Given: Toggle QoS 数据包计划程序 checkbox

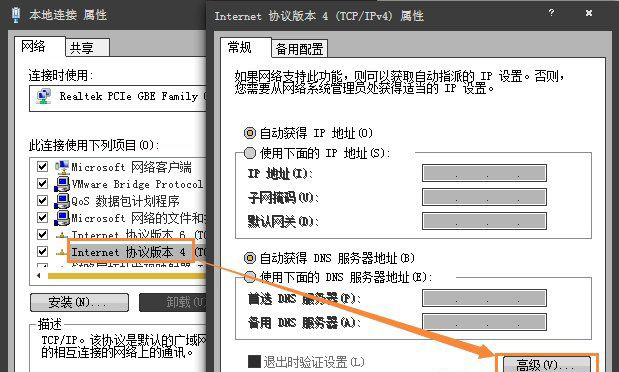Looking at the screenshot, I should [x=42, y=201].
